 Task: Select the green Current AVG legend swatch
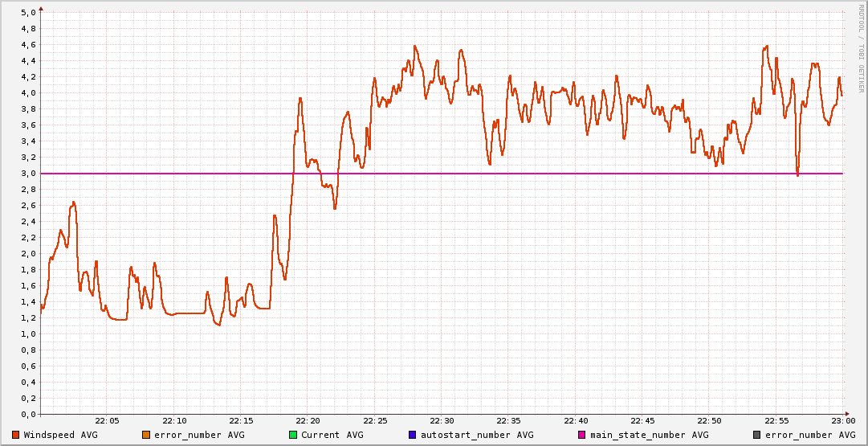click(x=293, y=435)
